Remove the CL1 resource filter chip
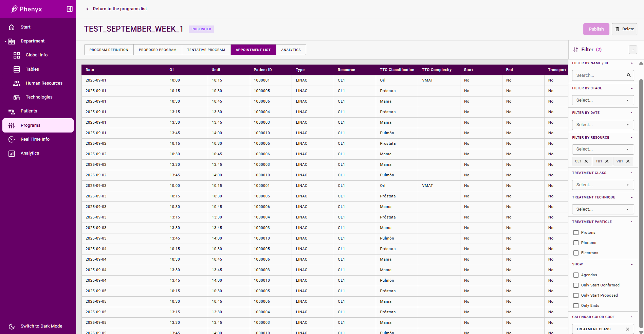This screenshot has width=644, height=334. pos(586,161)
